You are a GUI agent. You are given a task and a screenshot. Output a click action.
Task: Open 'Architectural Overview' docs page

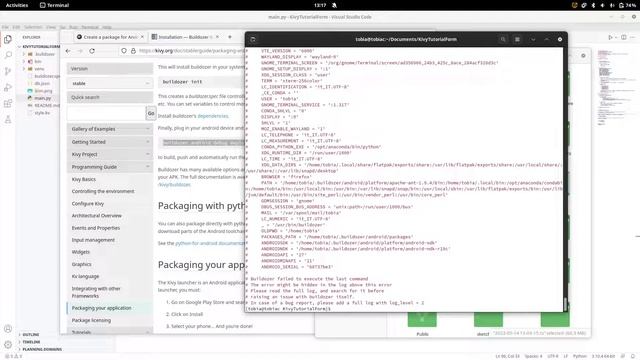pos(97,216)
